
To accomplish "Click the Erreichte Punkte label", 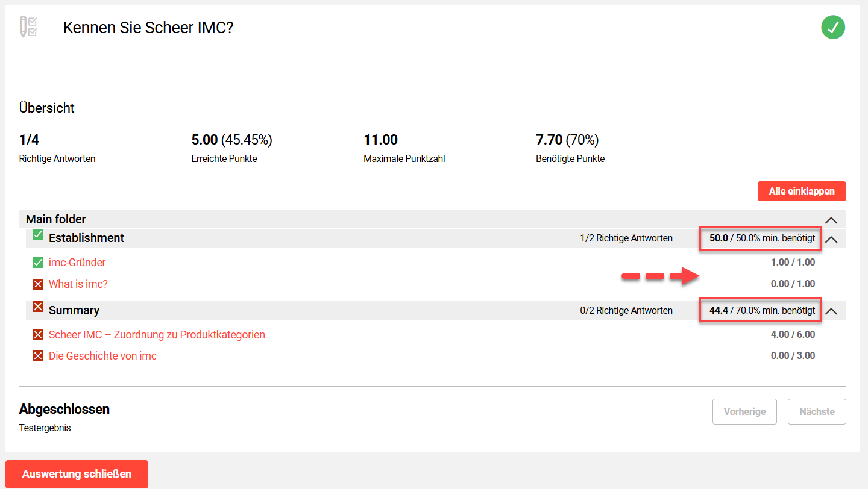I will click(224, 159).
